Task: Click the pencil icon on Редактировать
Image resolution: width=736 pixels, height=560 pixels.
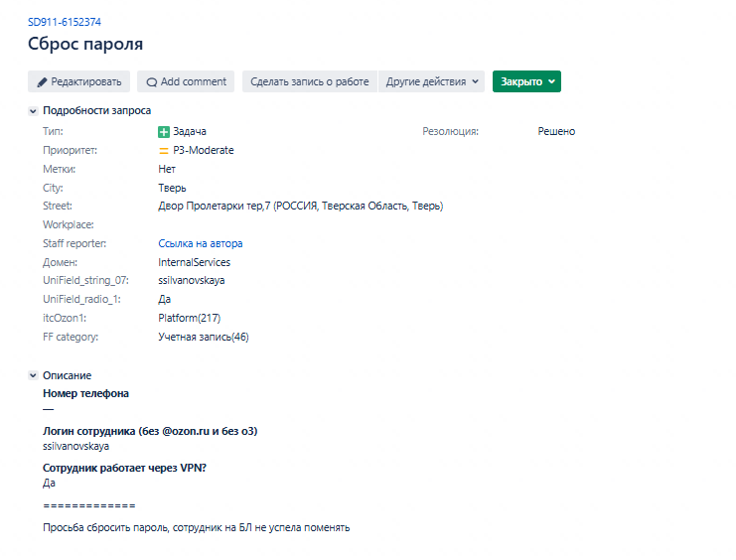Action: pyautogui.click(x=43, y=82)
